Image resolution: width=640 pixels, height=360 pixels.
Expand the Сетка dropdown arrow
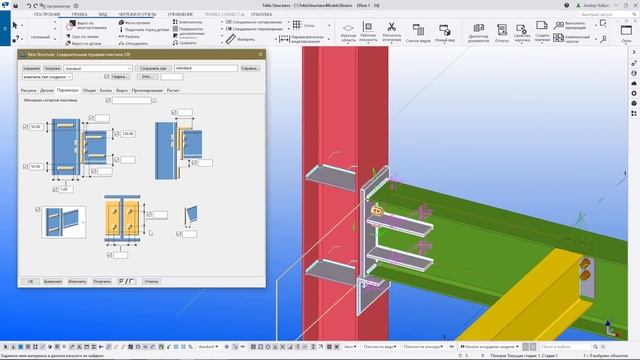coord(329,25)
